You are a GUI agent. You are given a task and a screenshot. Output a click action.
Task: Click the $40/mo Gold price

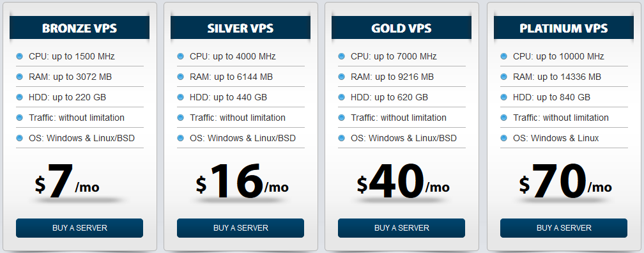tap(403, 181)
